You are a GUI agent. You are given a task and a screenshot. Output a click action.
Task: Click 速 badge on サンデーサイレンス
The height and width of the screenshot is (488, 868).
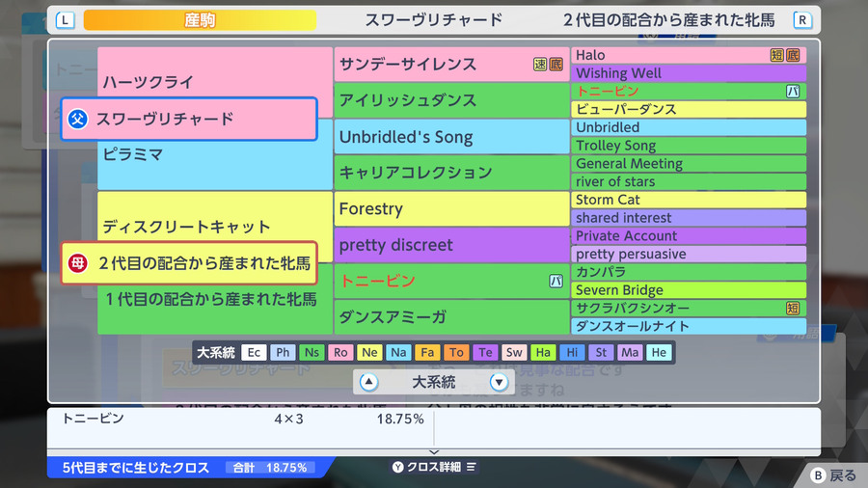coord(540,65)
